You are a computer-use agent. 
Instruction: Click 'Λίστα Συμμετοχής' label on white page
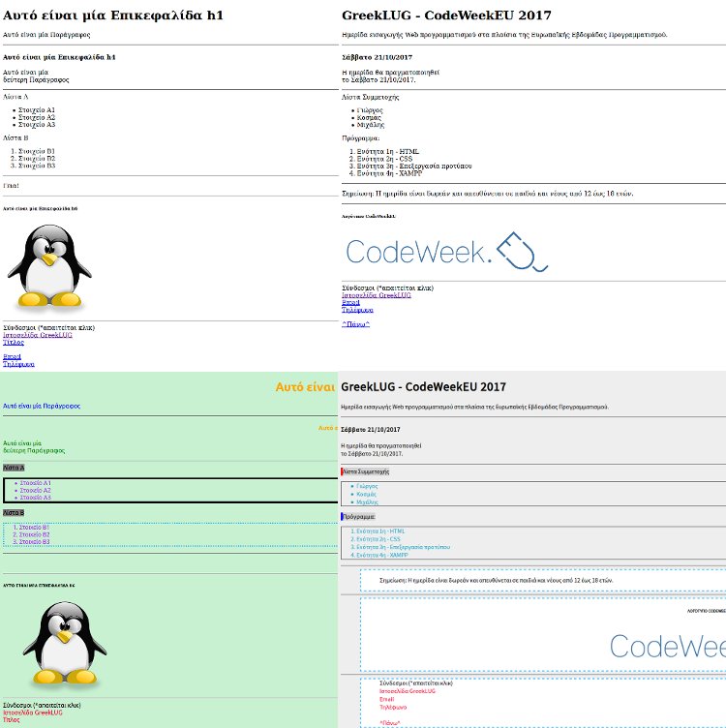370,97
